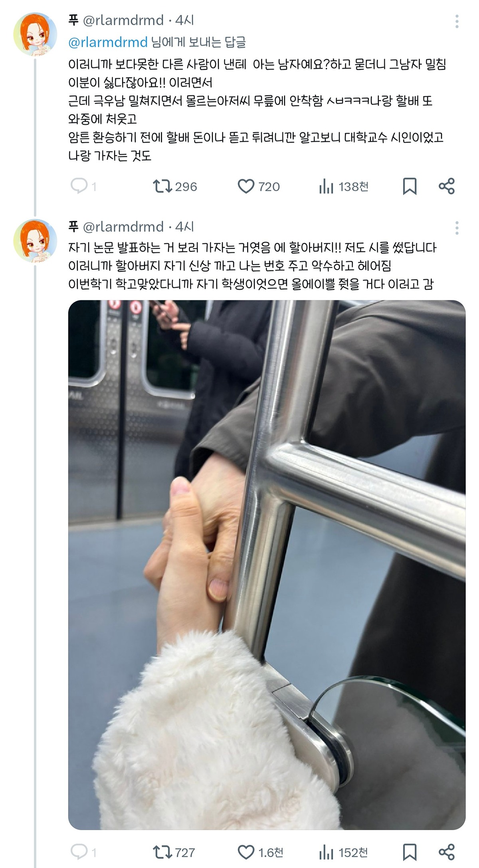
Task: Open first tweet's profile avatar
Action: (x=35, y=34)
